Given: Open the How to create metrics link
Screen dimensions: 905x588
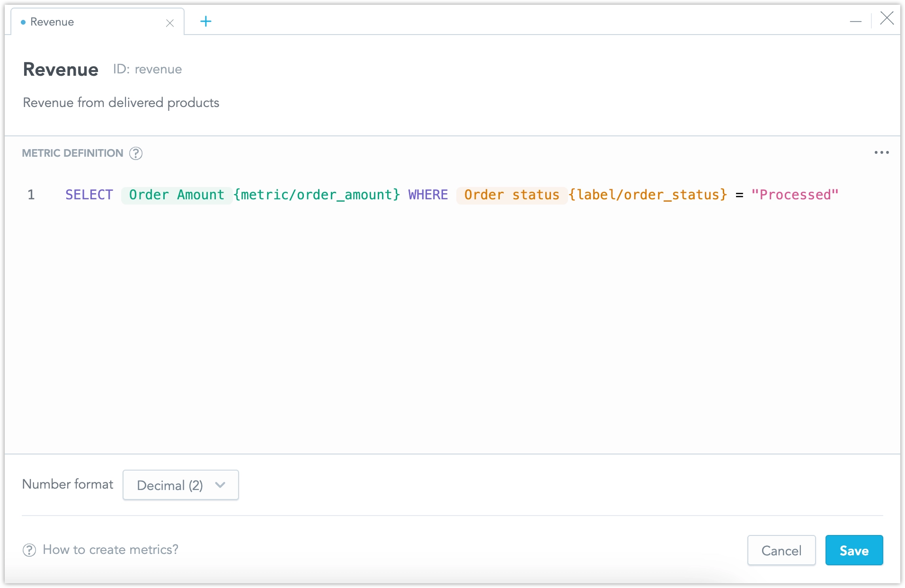Looking at the screenshot, I should pyautogui.click(x=111, y=549).
